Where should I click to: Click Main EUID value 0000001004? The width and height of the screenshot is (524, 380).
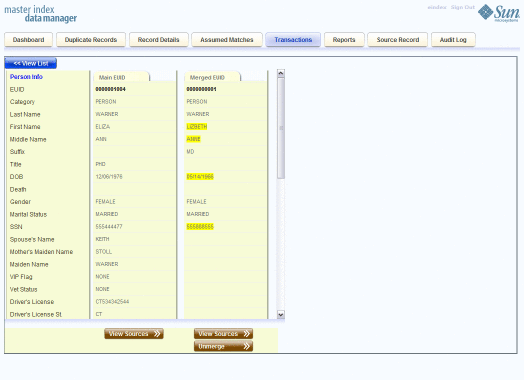coord(111,89)
